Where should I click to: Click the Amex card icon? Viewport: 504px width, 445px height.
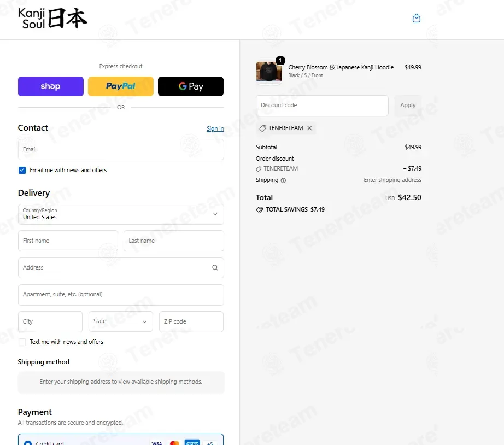pyautogui.click(x=192, y=443)
